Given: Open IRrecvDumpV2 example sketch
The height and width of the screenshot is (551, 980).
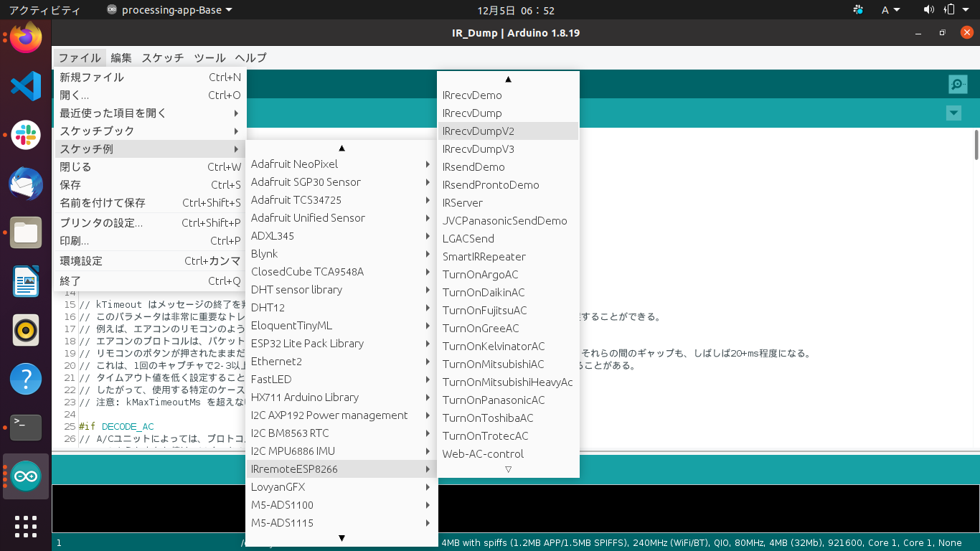Looking at the screenshot, I should coord(508,131).
